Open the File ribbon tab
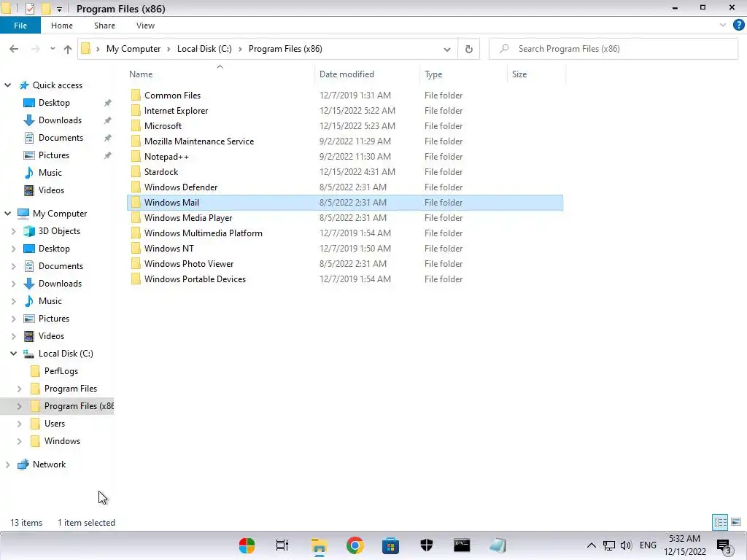This screenshot has width=747, height=560. 20,26
